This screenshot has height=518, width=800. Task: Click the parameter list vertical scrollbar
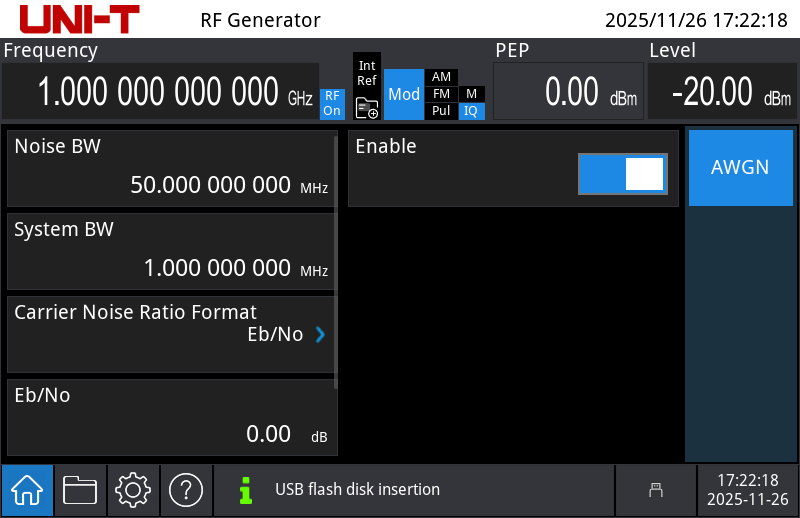point(336,260)
